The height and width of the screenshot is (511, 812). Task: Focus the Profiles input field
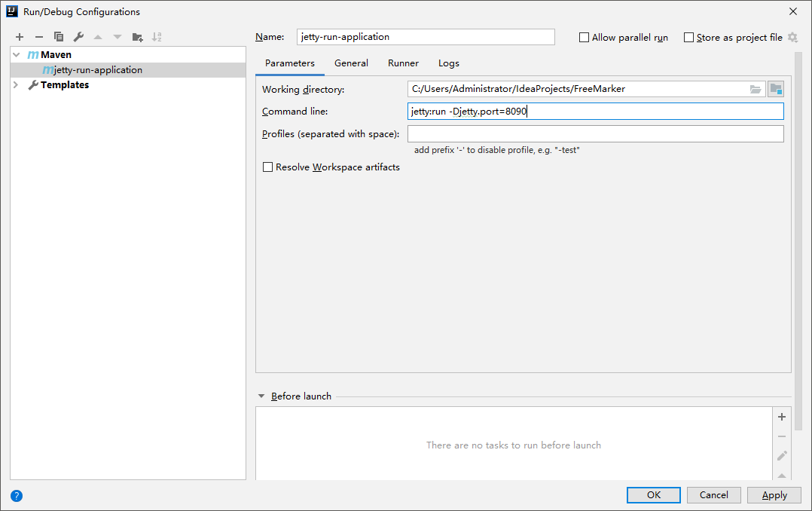coord(596,133)
